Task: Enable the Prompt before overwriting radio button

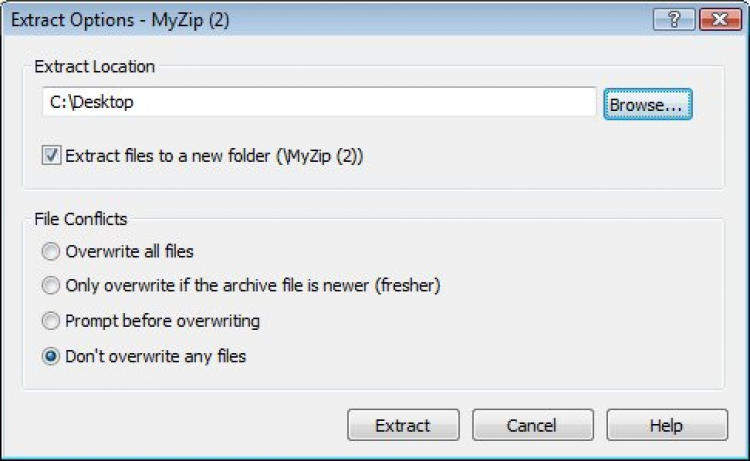Action: coord(51,321)
